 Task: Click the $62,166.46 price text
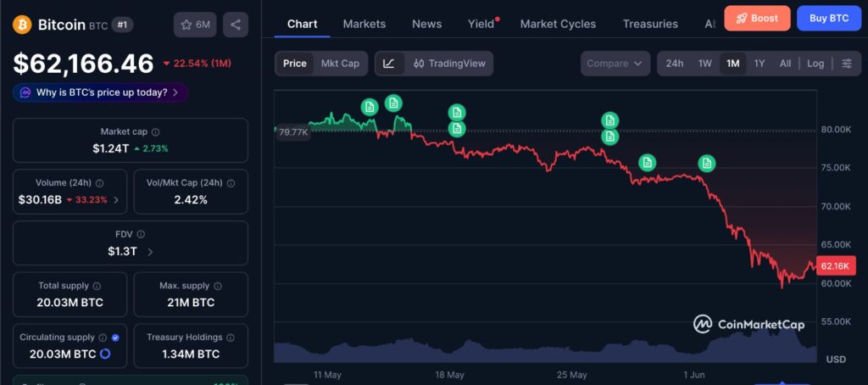coord(84,64)
